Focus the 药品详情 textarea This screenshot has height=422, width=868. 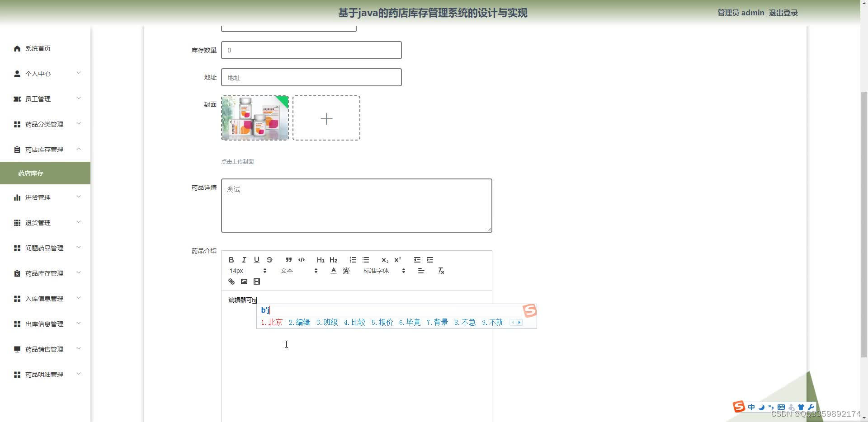point(356,206)
